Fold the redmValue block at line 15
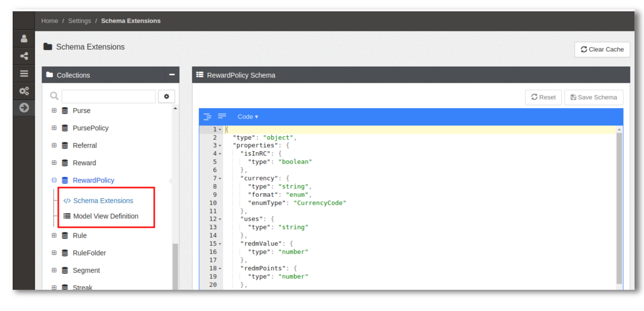 [x=220, y=244]
